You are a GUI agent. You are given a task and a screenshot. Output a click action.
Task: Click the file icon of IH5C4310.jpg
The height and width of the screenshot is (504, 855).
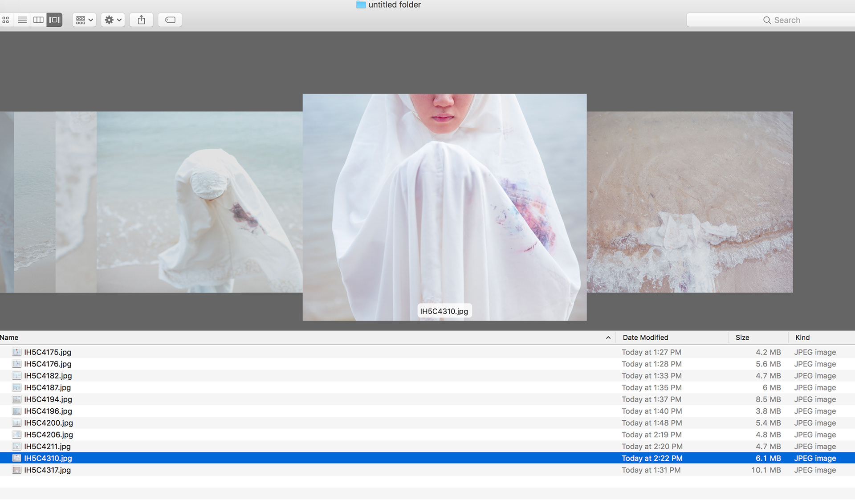[x=16, y=458]
